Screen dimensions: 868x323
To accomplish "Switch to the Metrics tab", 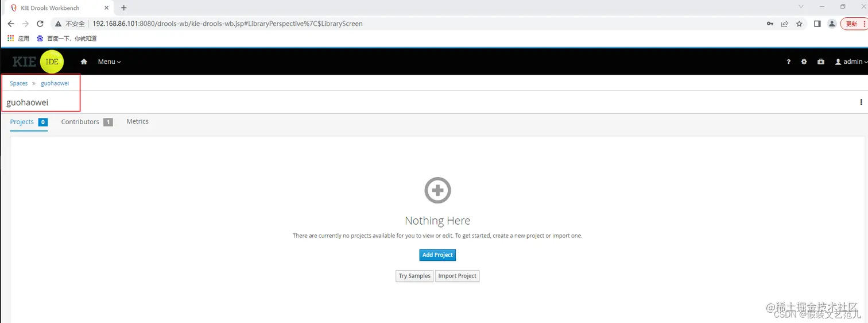I will (x=138, y=121).
